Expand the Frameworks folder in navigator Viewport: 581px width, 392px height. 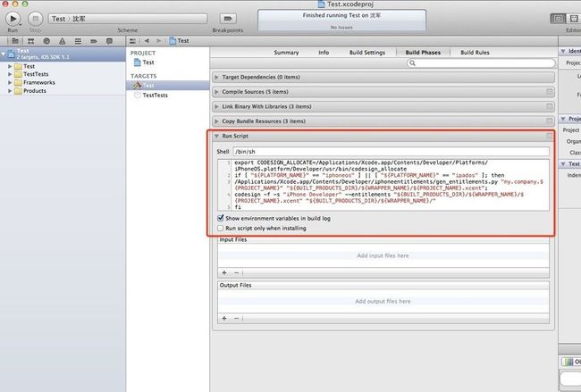(x=10, y=82)
